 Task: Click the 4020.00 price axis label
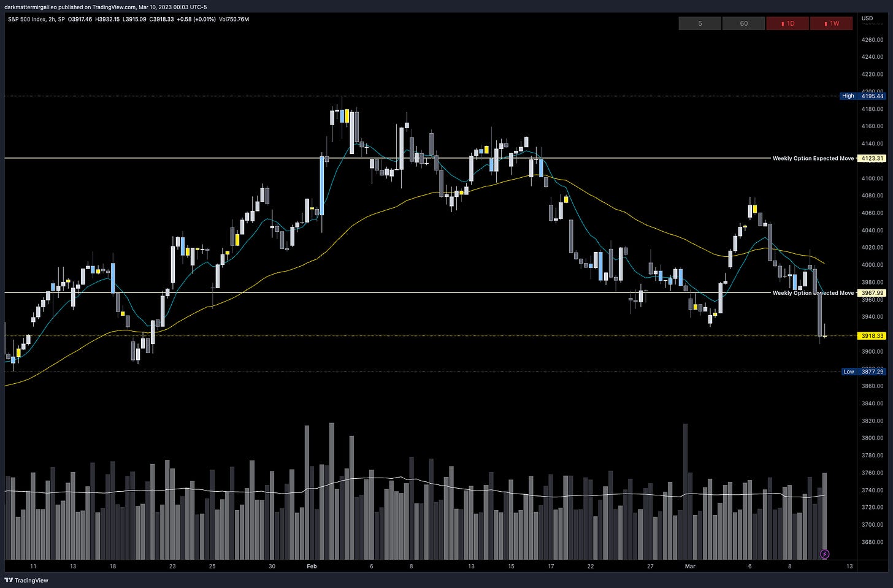tap(872, 248)
